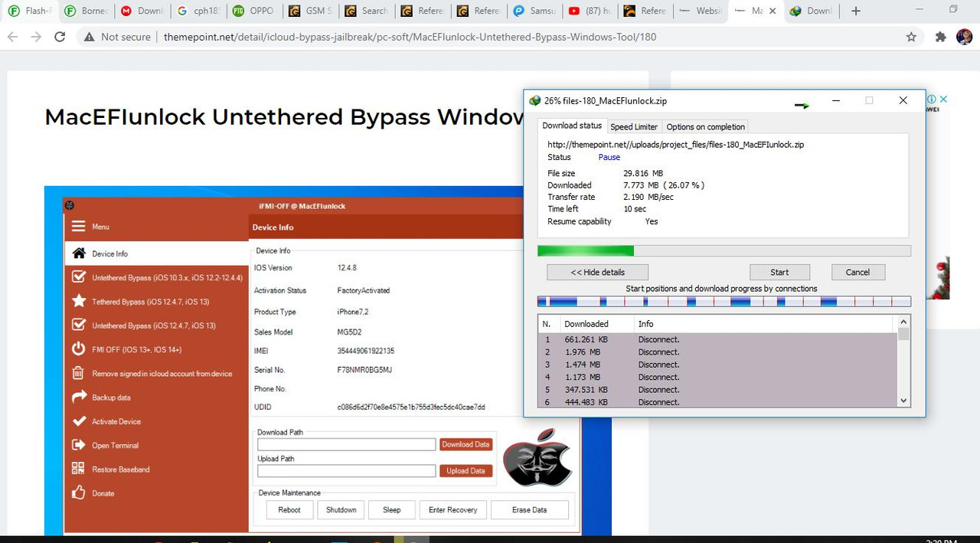Click the Donate thumbs-up icon in the screenshot
Image resolution: width=980 pixels, height=543 pixels.
pos(78,492)
